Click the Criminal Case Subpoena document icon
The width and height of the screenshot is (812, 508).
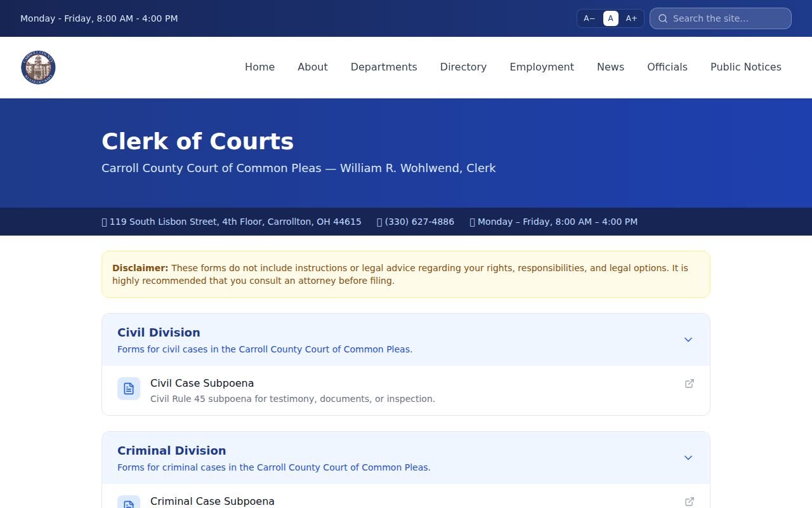pos(129,502)
